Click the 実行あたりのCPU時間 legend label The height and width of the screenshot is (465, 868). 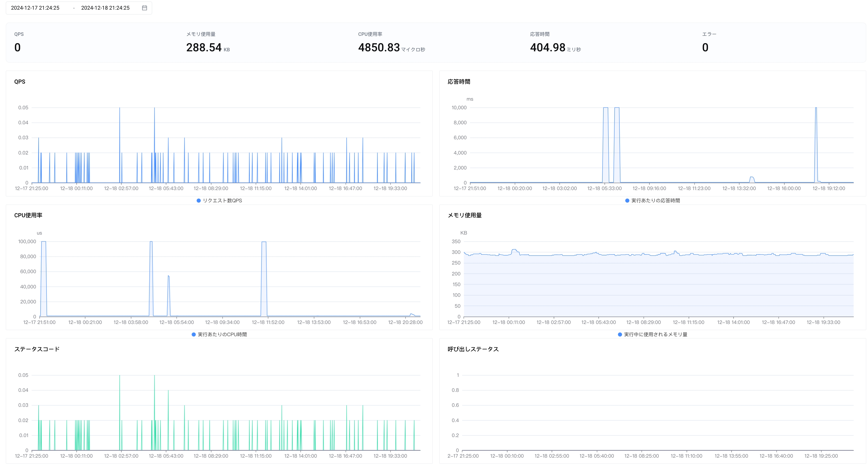click(x=222, y=334)
